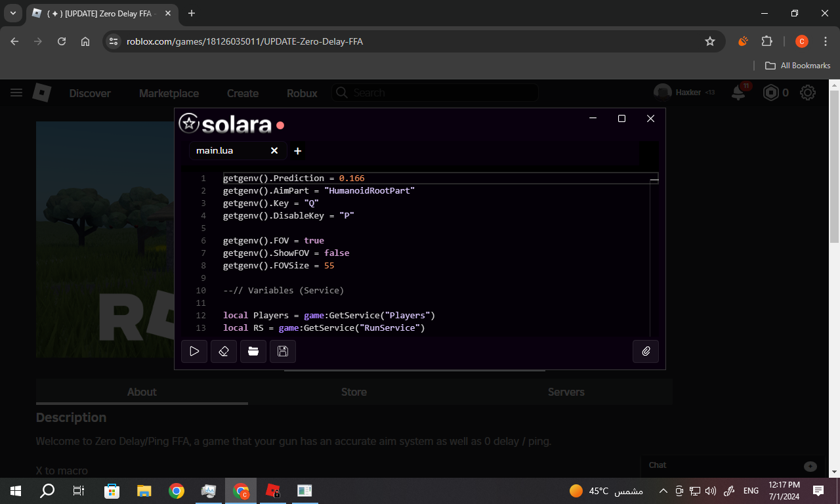Screen dimensions: 840x504
Task: Close the Zero Delay FFA browser tab
Action: coord(167,13)
